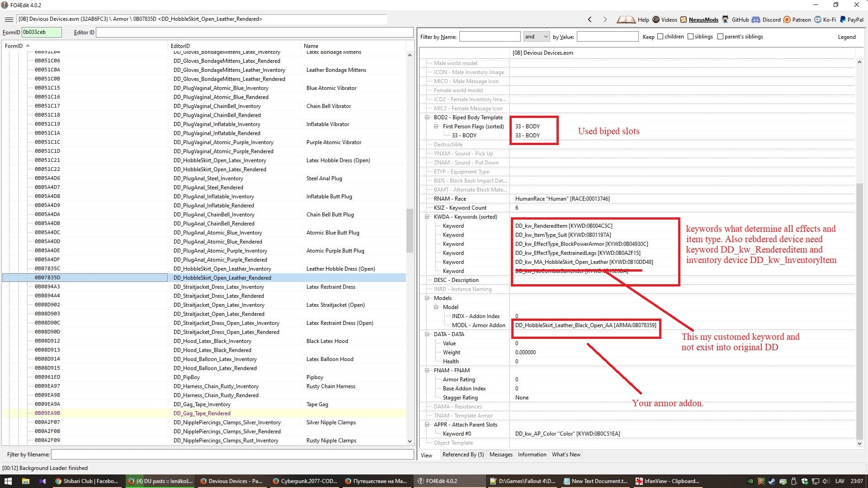The image size is (868, 488).
Task: Collapse First Person Flags (sorted) node
Action: pyautogui.click(x=436, y=127)
